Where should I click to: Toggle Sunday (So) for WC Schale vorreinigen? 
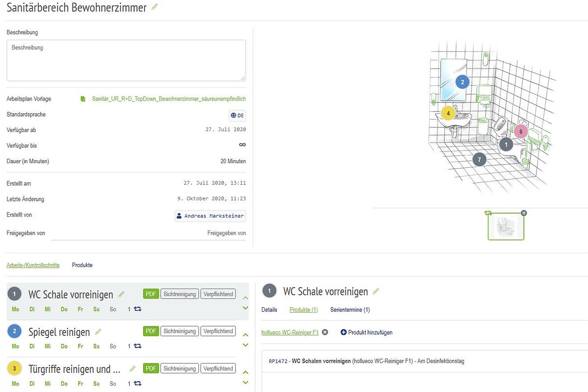pyautogui.click(x=113, y=309)
